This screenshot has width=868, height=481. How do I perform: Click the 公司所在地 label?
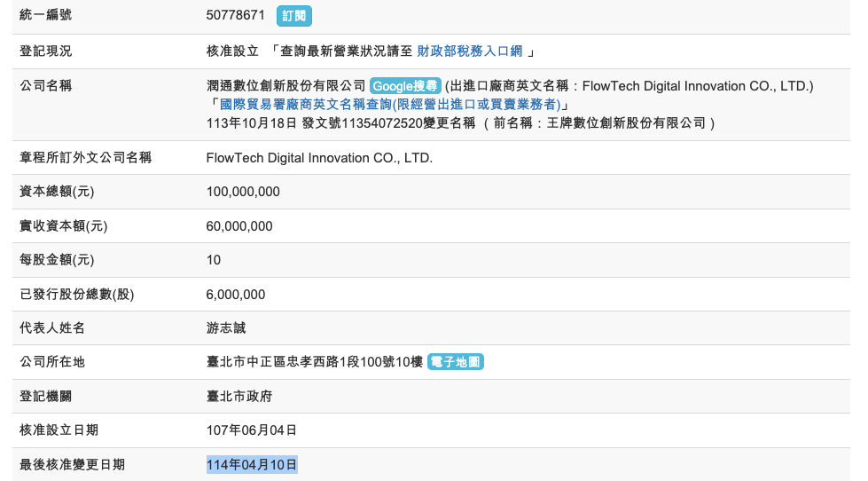click(52, 362)
